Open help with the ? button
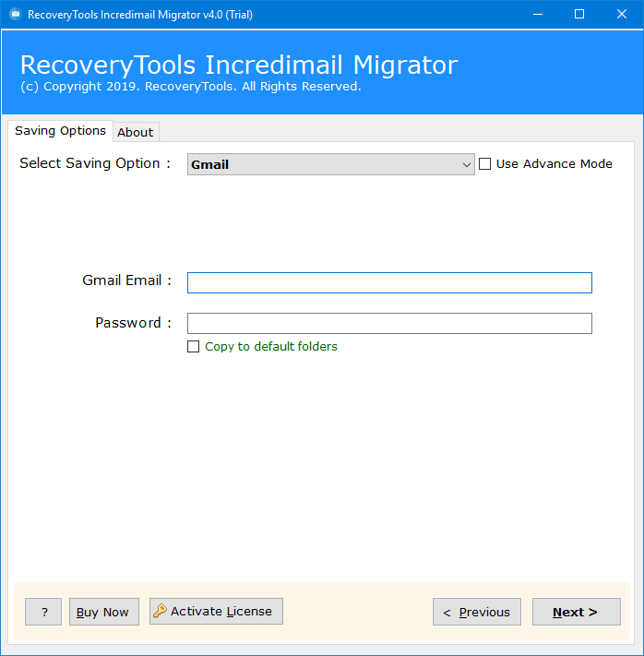Image resolution: width=644 pixels, height=656 pixels. 43,612
